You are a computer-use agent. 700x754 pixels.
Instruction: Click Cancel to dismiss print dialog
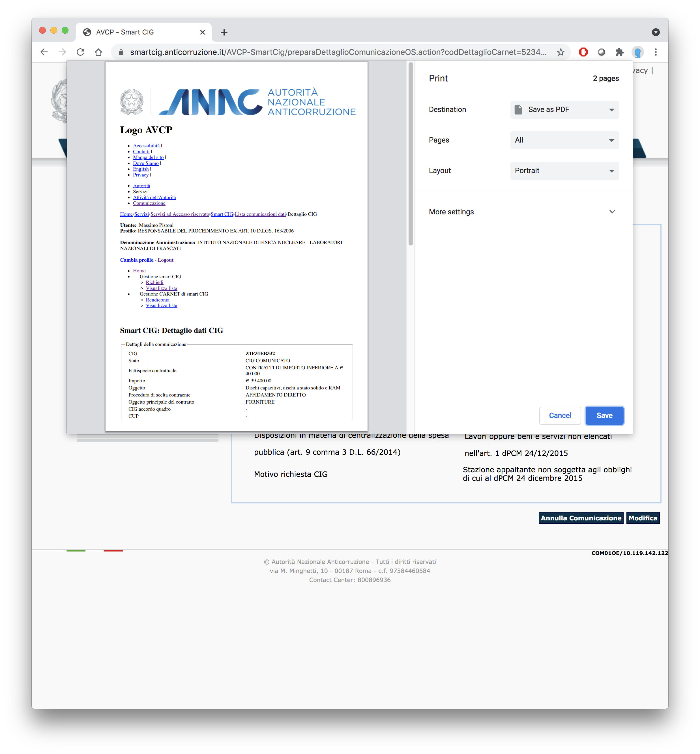tap(560, 415)
